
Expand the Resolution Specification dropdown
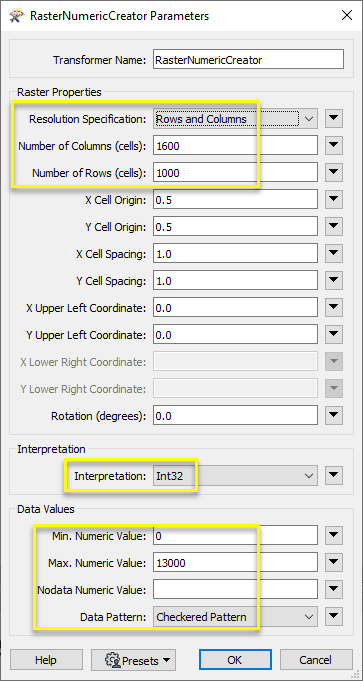[x=235, y=119]
